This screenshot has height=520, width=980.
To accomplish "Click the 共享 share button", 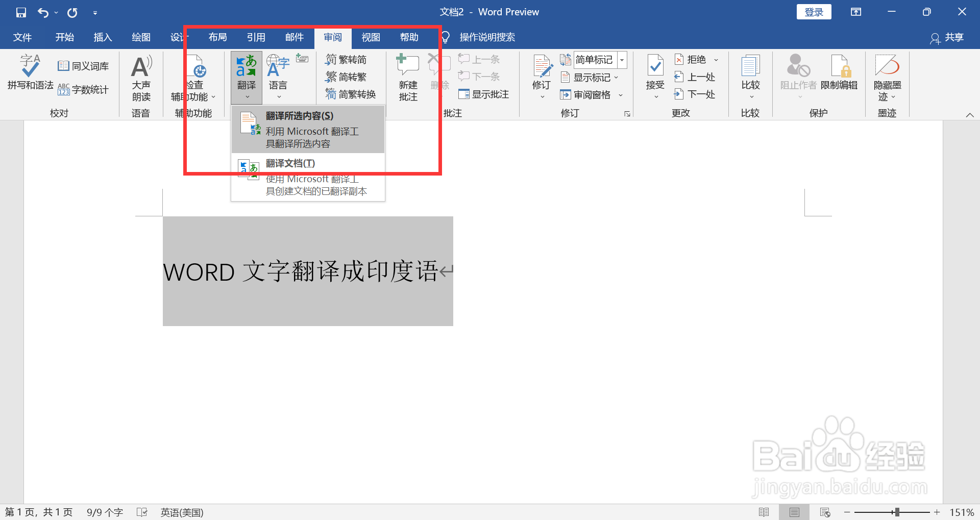I will pos(947,37).
